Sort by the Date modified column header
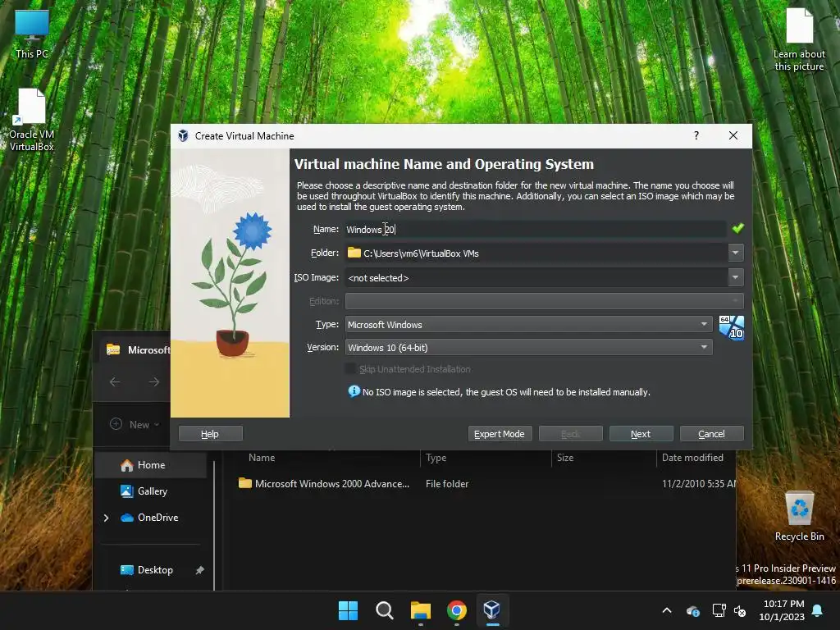840x630 pixels. click(x=692, y=458)
